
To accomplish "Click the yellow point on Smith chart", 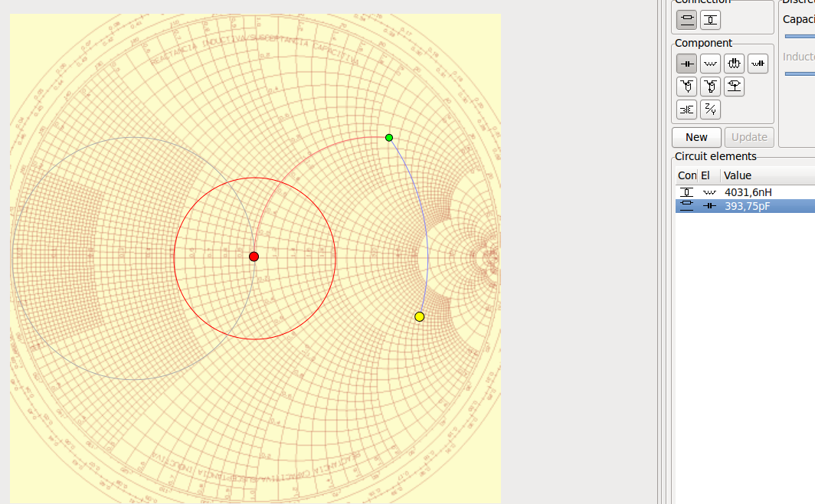I will (420, 316).
